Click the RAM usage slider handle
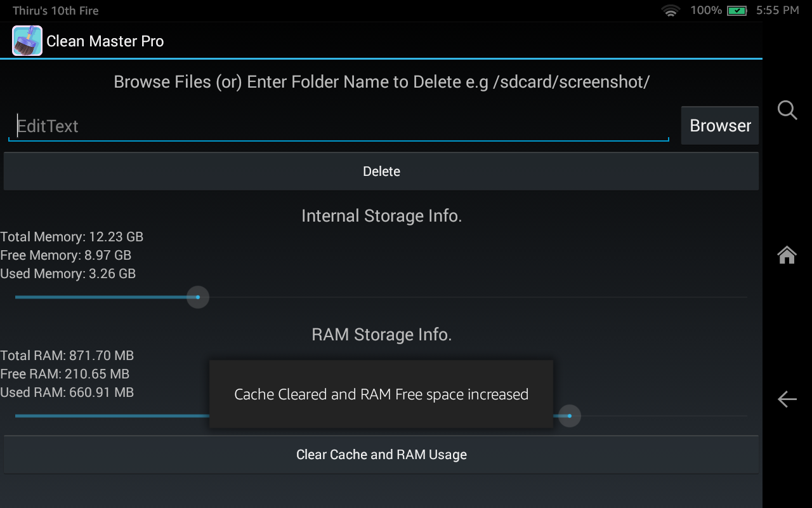 (x=569, y=415)
